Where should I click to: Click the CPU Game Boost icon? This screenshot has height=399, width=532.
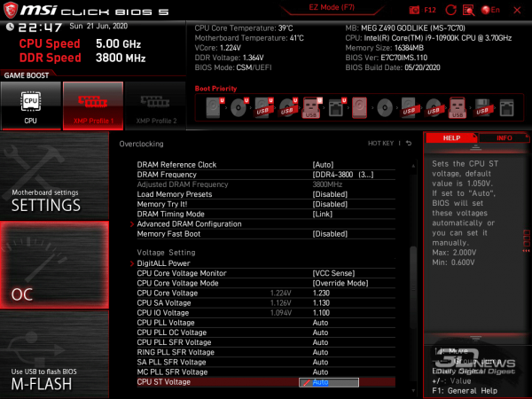click(30, 106)
